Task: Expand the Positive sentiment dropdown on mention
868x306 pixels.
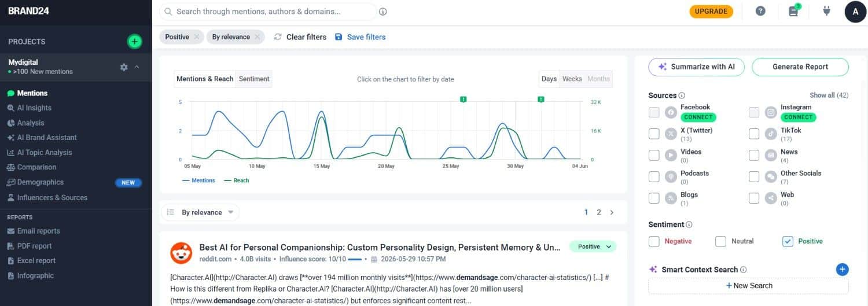Action: (x=593, y=246)
